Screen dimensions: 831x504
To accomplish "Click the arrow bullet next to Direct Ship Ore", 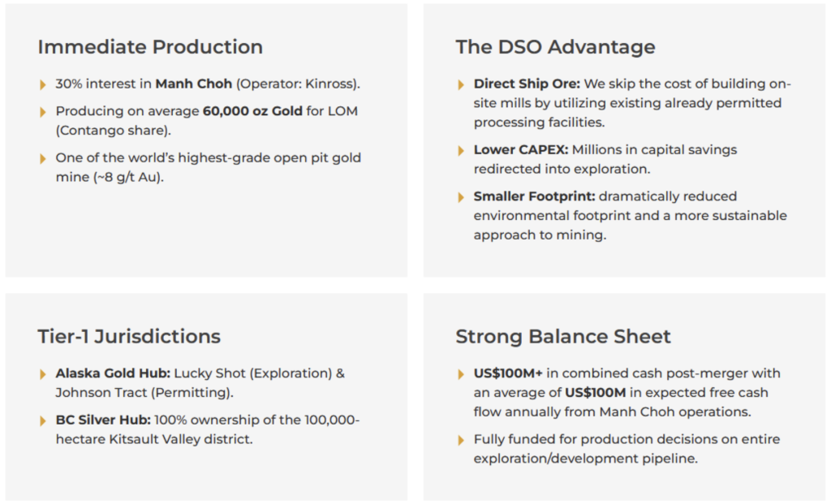I will [461, 84].
